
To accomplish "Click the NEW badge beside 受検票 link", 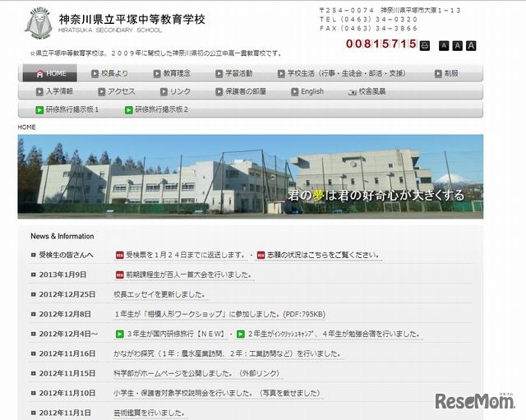I will (120, 256).
